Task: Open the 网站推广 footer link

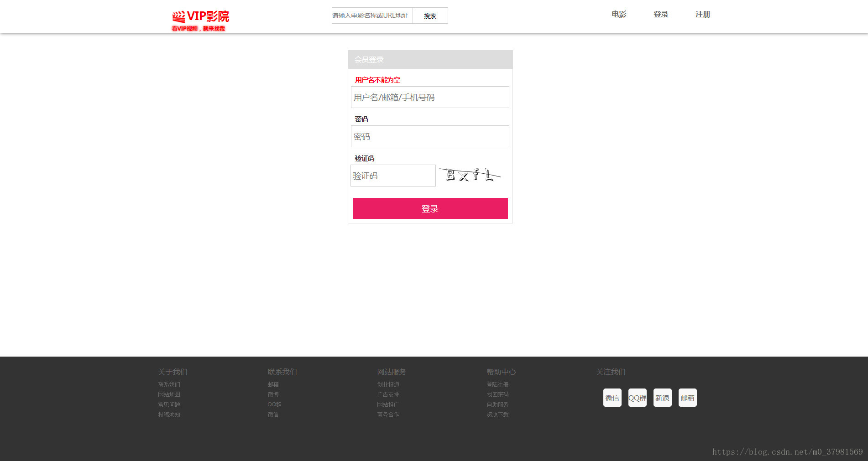Action: tap(388, 404)
